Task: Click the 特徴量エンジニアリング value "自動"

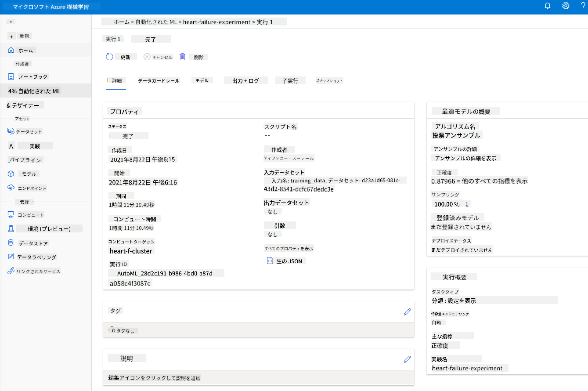Action: point(436,322)
